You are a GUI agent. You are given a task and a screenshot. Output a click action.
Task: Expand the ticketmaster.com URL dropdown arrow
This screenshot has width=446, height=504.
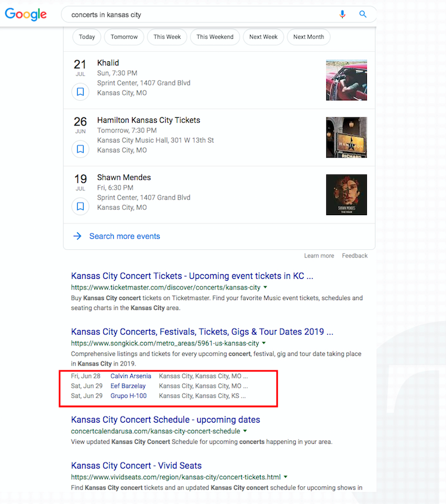[265, 288]
